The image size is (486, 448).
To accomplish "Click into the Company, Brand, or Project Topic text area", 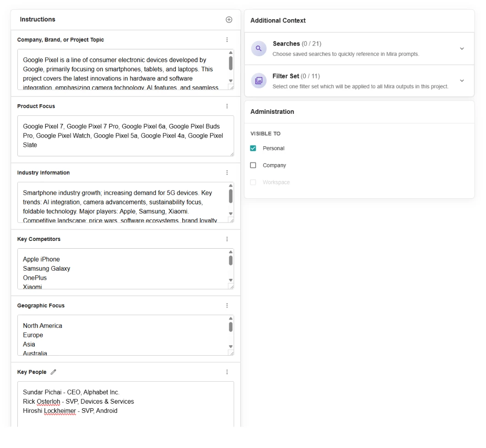I will 125,69.
